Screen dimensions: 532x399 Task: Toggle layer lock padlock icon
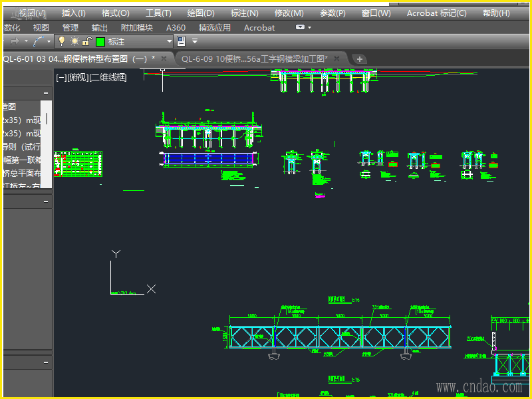(87, 41)
